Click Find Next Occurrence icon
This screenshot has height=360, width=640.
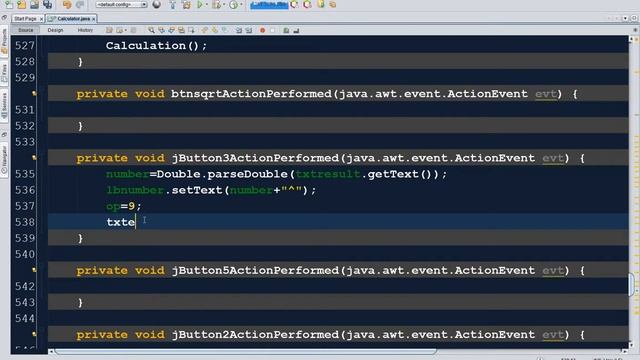coord(171,30)
